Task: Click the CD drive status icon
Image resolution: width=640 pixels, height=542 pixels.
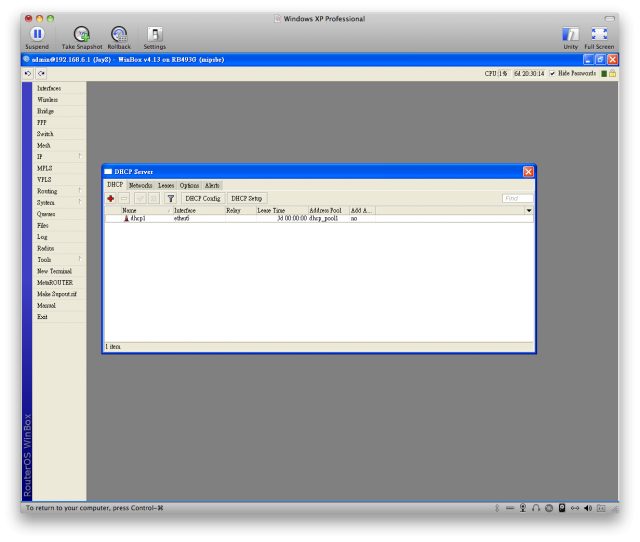Action: point(549,508)
